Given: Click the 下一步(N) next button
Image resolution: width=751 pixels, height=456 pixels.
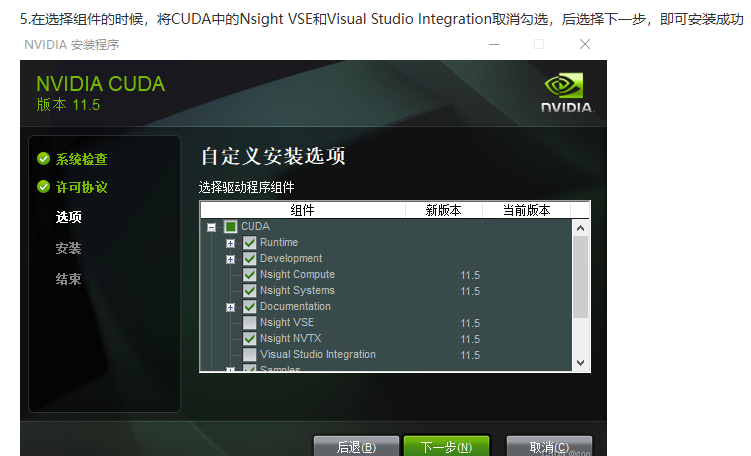Looking at the screenshot, I should [x=446, y=446].
